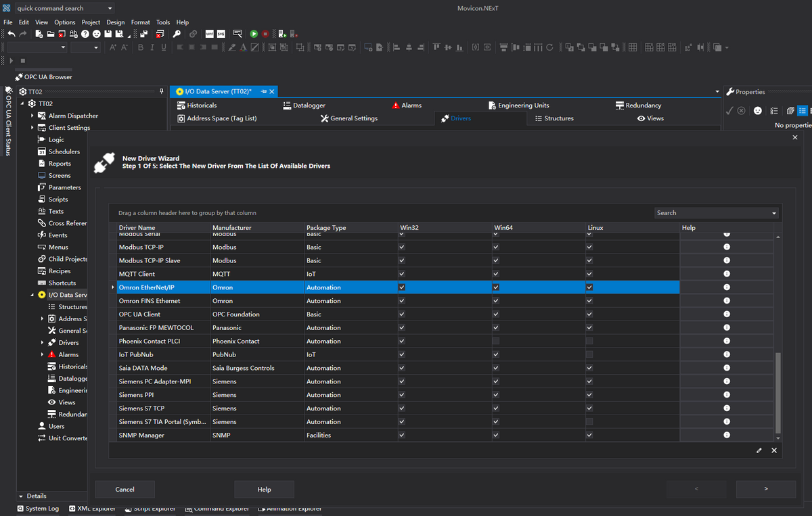Click the red Stop button in toolbar

click(x=265, y=34)
